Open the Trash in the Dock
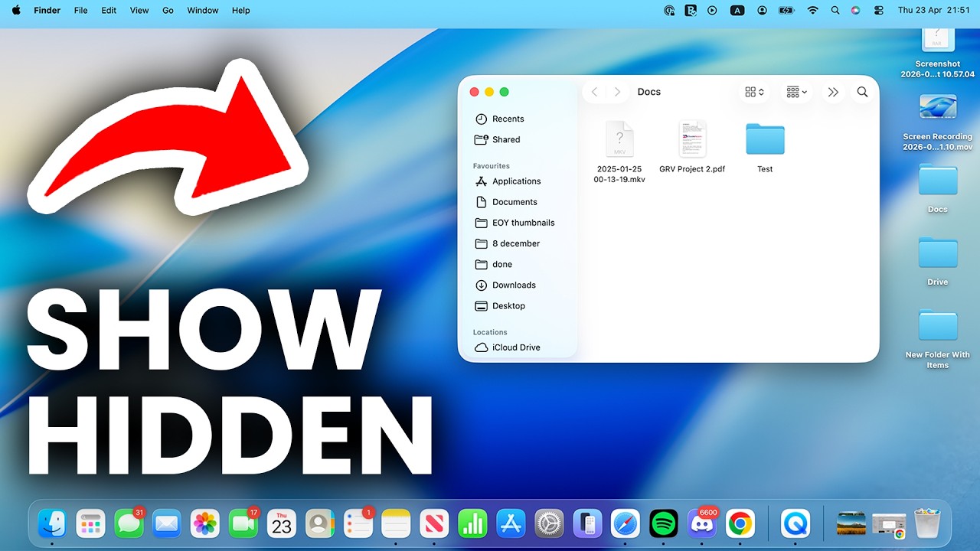The image size is (980, 551). click(927, 523)
